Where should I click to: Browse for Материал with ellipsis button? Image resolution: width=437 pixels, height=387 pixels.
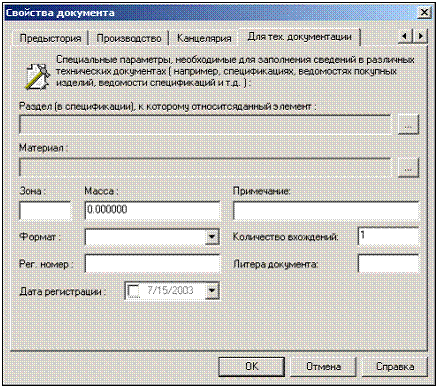click(x=408, y=167)
